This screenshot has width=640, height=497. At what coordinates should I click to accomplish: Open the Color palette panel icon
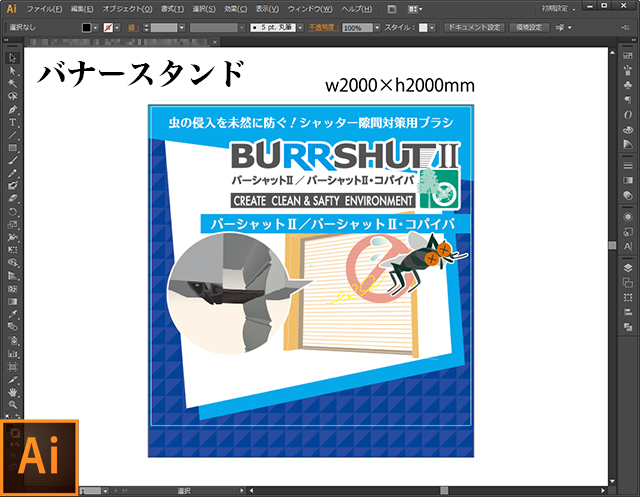click(628, 130)
